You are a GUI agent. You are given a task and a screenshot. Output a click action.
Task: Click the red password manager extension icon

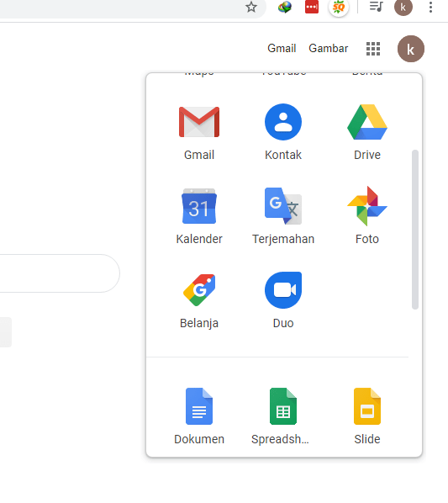[x=312, y=7]
